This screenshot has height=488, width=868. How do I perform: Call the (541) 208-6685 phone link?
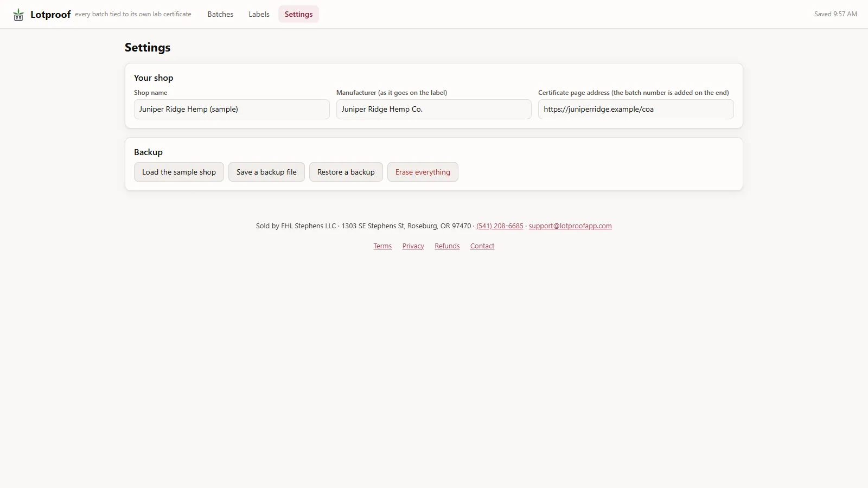pyautogui.click(x=500, y=226)
